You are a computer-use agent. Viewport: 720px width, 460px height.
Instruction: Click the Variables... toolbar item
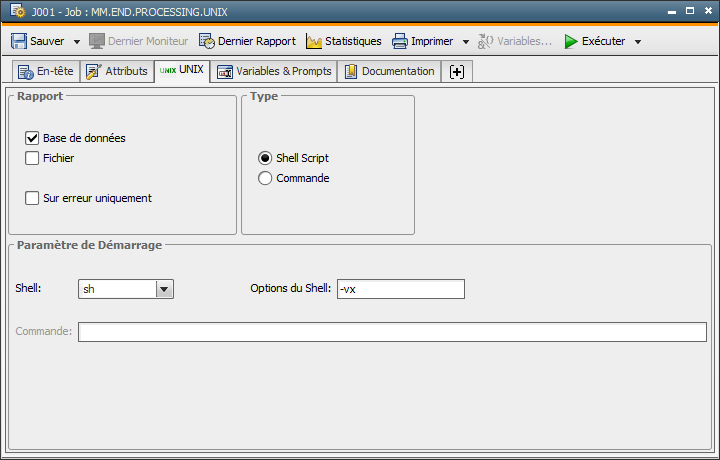(514, 41)
